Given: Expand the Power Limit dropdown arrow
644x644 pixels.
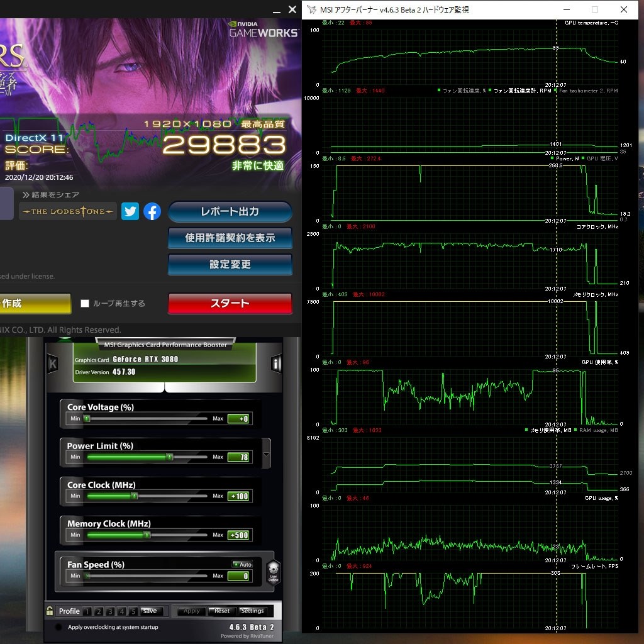Looking at the screenshot, I should tap(266, 454).
